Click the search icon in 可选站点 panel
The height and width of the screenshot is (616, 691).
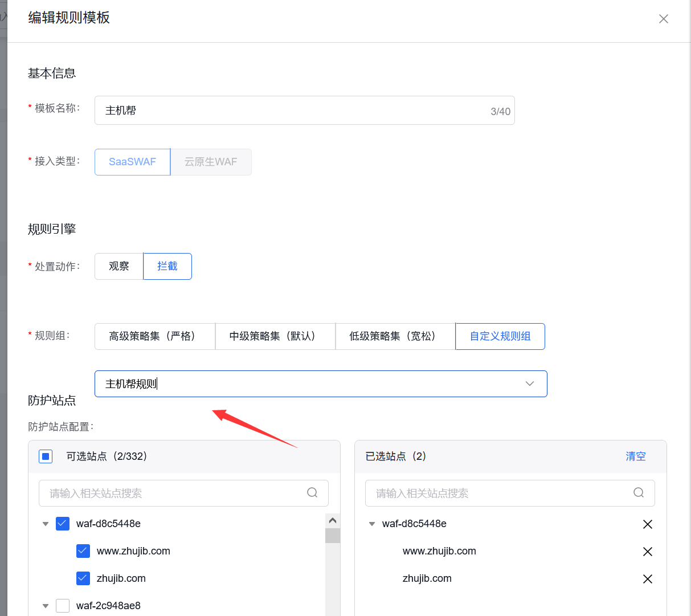click(x=312, y=492)
